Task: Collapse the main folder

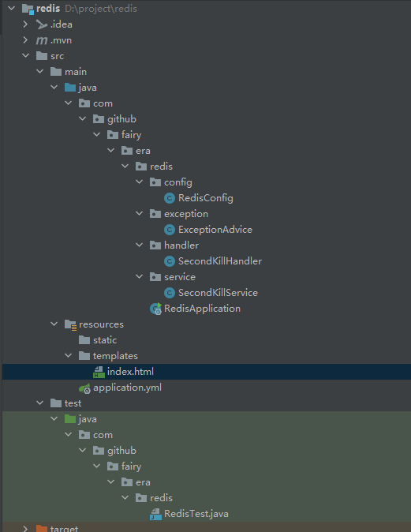Action: coord(40,71)
